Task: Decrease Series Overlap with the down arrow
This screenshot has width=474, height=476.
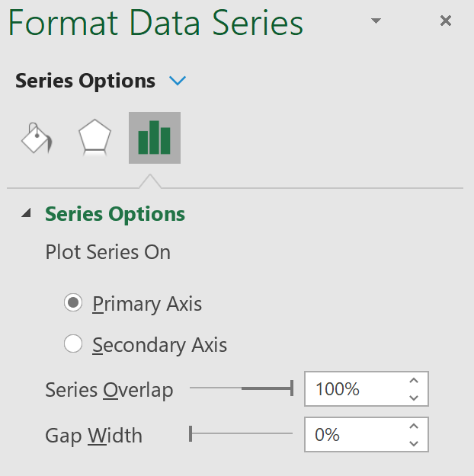Action: (414, 398)
